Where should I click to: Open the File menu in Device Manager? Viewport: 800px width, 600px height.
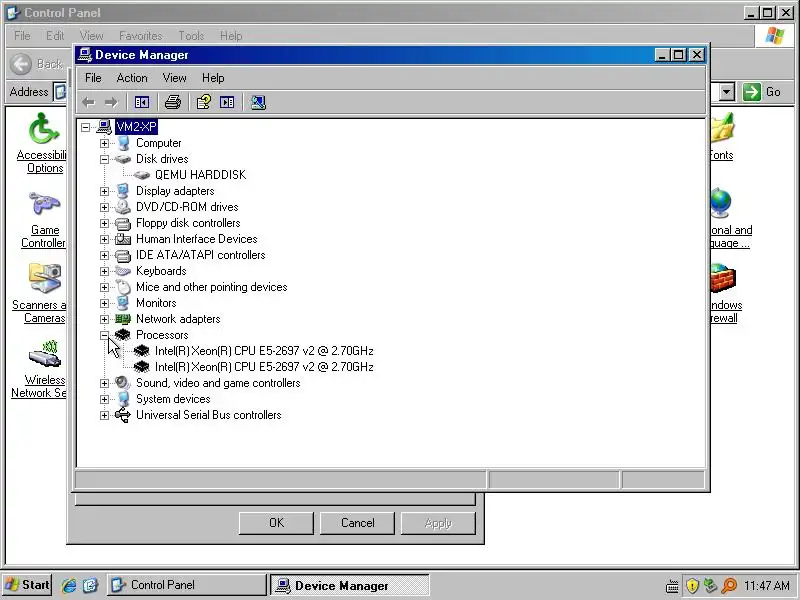point(93,78)
